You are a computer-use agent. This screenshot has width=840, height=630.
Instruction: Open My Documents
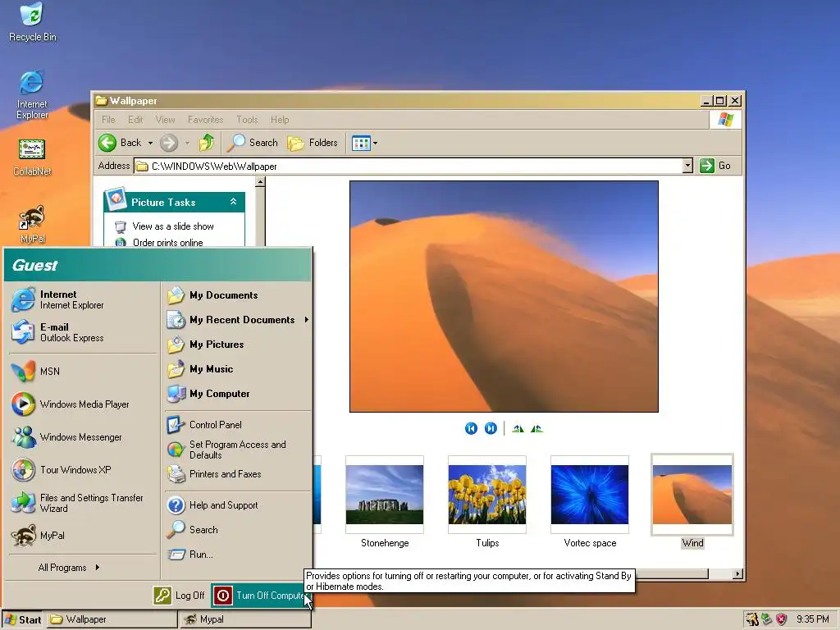[x=238, y=295]
